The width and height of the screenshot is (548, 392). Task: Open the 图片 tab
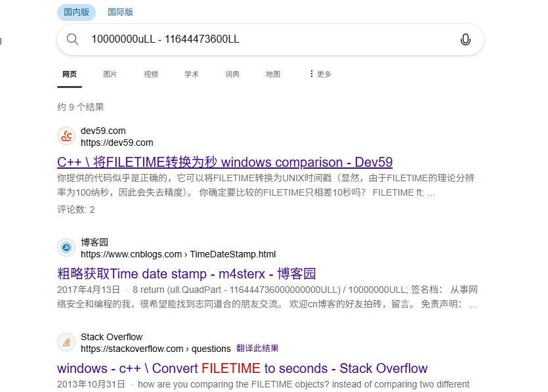coord(110,74)
